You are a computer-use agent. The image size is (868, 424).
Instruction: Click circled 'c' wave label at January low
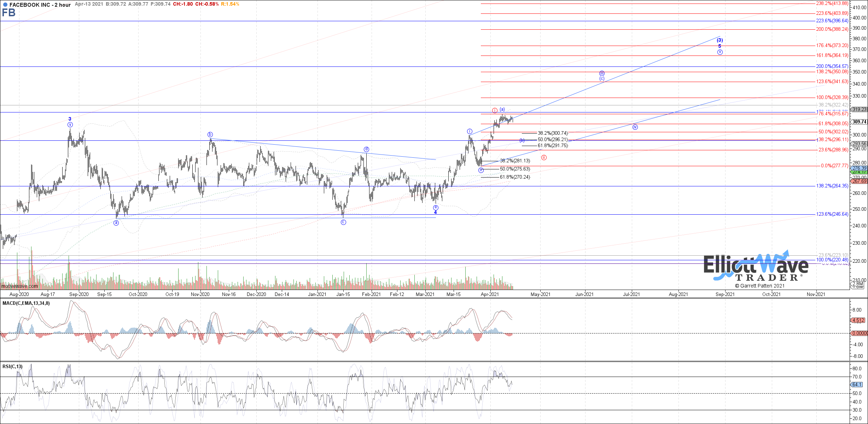(343, 222)
